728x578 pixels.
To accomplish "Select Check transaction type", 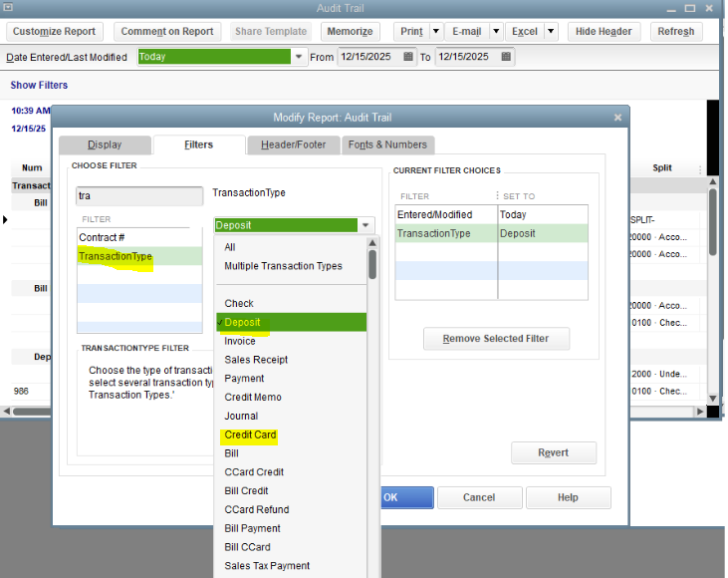I will point(291,303).
